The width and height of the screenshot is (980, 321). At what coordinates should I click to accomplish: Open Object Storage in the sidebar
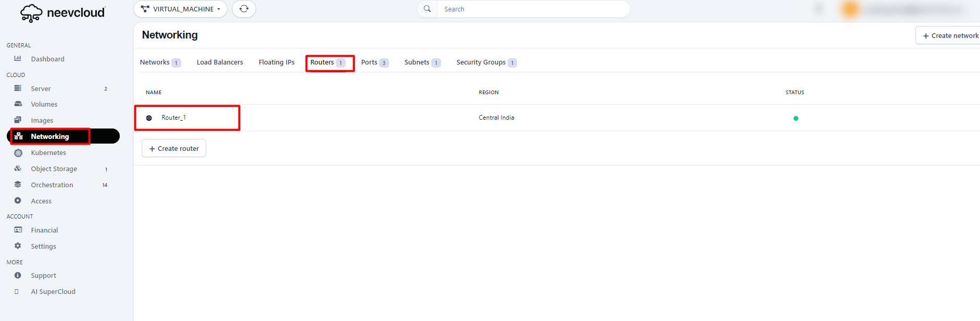pos(54,169)
